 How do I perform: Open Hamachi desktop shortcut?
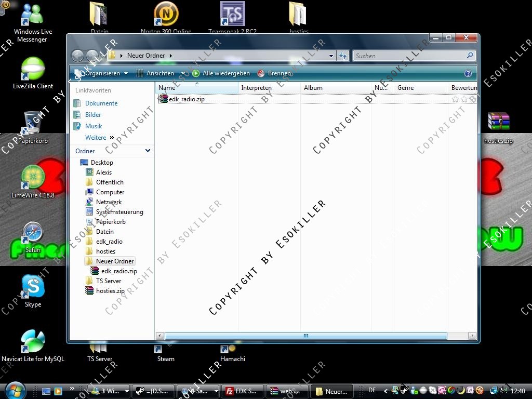(232, 353)
